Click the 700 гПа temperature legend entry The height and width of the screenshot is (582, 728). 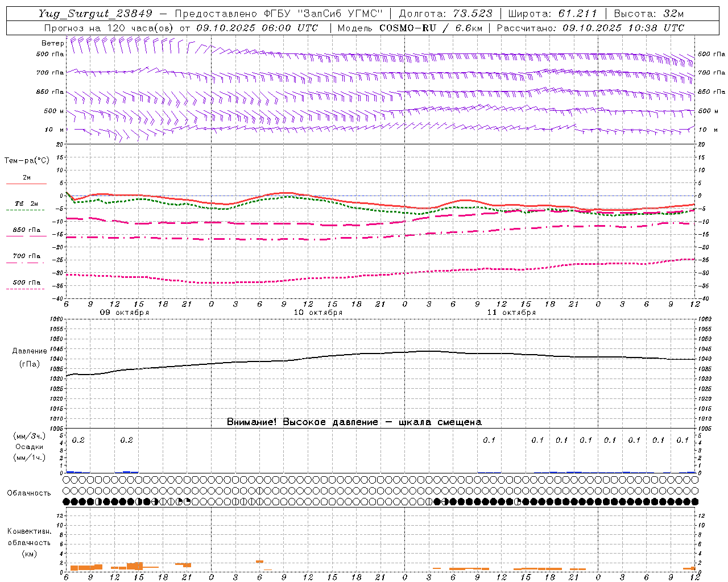pos(27,256)
